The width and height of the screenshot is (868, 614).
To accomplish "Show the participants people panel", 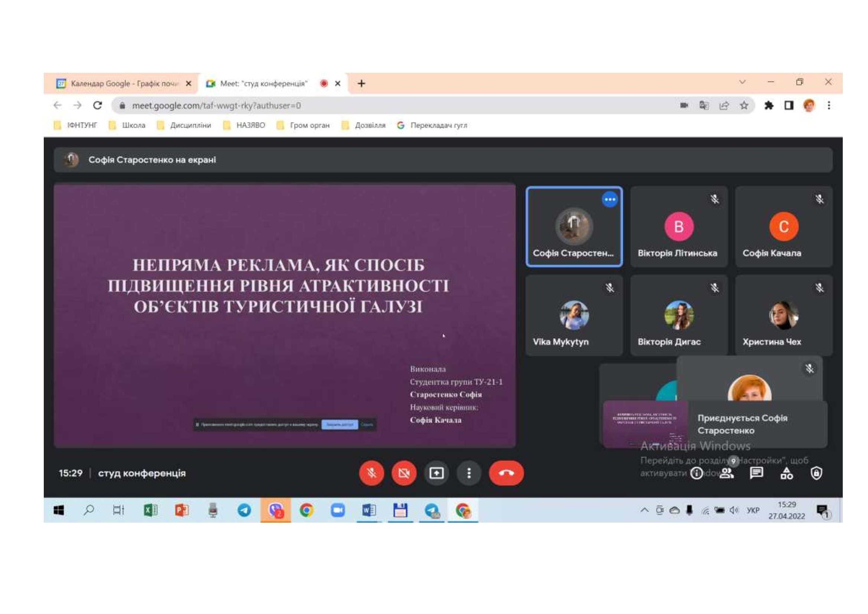I will click(726, 473).
